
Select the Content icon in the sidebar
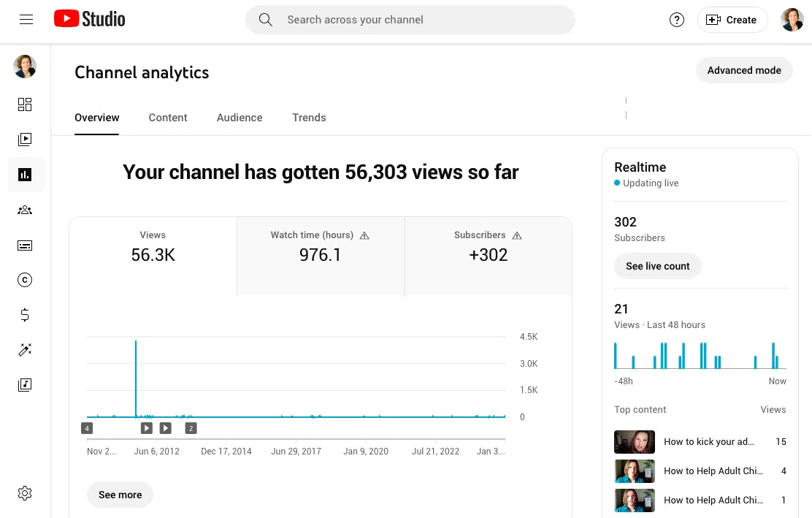25,140
